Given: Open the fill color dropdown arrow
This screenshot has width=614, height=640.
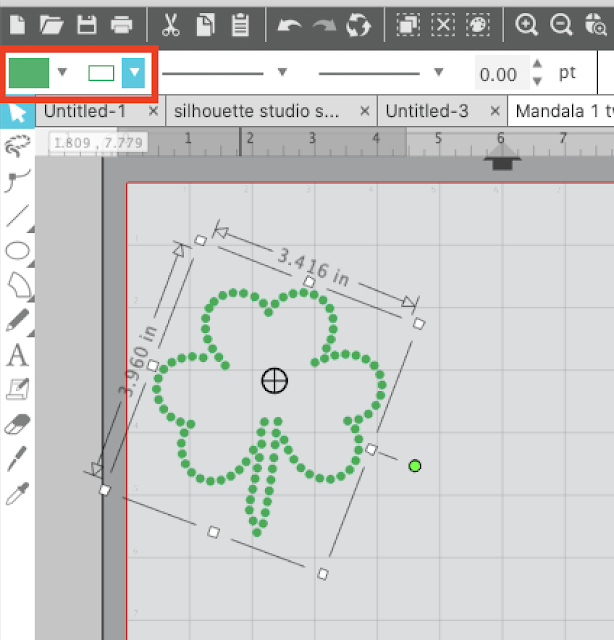Looking at the screenshot, I should (x=62, y=72).
